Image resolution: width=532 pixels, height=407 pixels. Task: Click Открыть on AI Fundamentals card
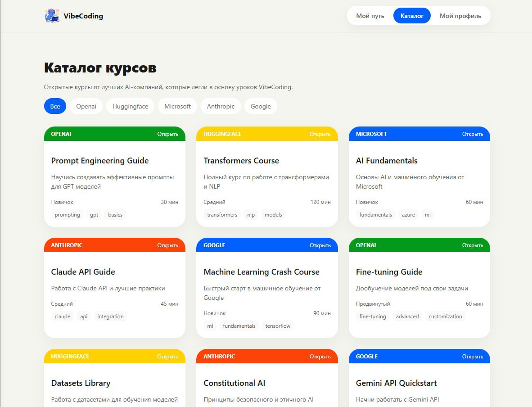click(x=472, y=134)
